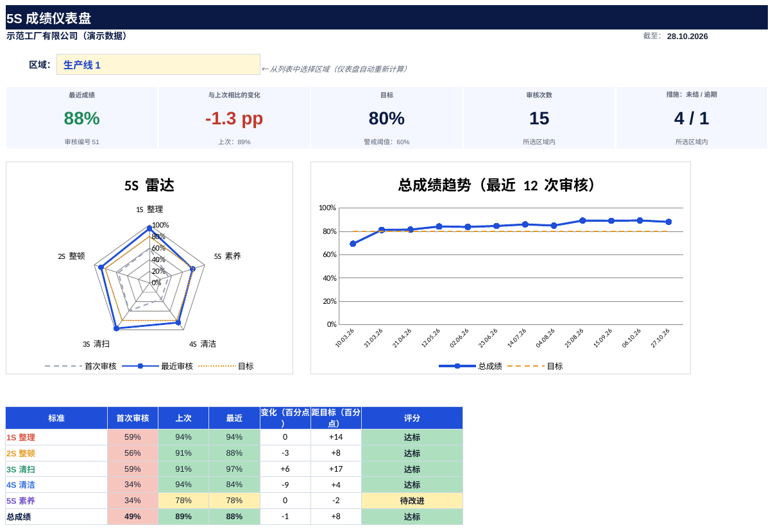Click the table header 变化（百分点）

(x=285, y=418)
